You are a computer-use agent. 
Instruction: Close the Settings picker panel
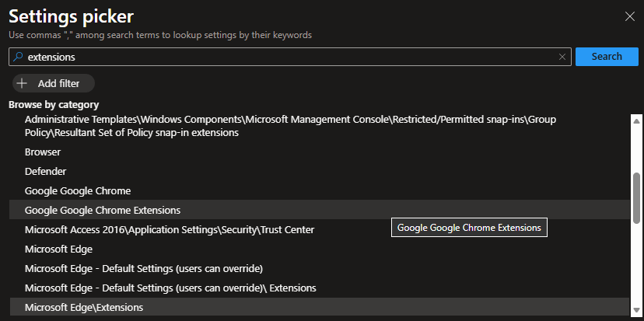point(630,16)
